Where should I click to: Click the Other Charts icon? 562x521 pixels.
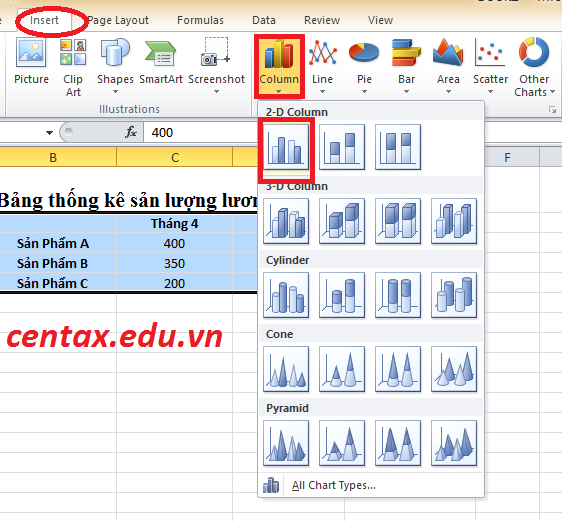(534, 53)
